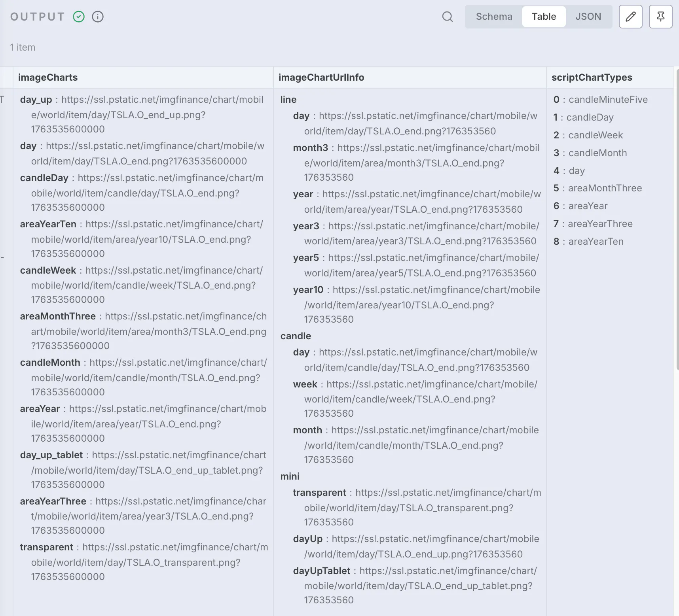Screen dimensions: 679x616
Task: Click the edit pencil icon
Action: pos(630,17)
